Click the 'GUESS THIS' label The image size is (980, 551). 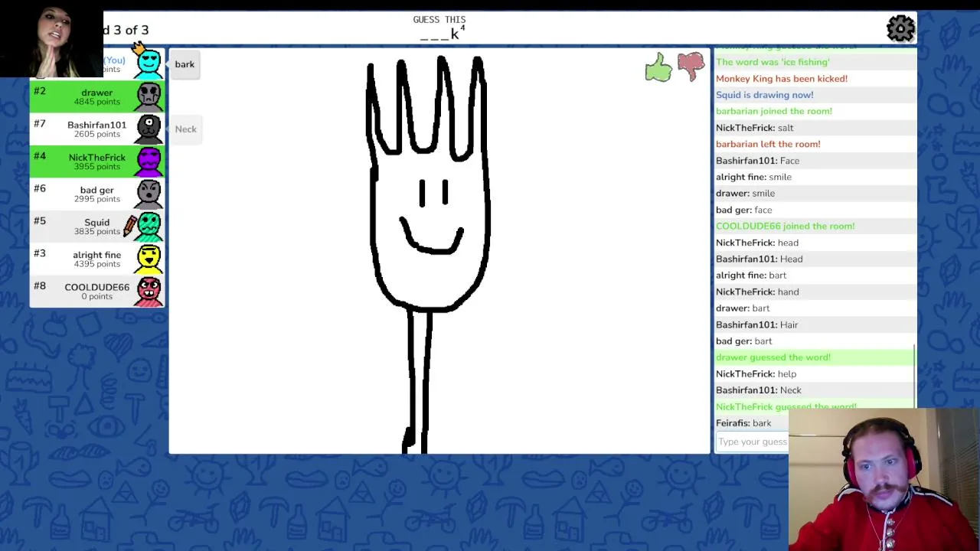point(439,20)
